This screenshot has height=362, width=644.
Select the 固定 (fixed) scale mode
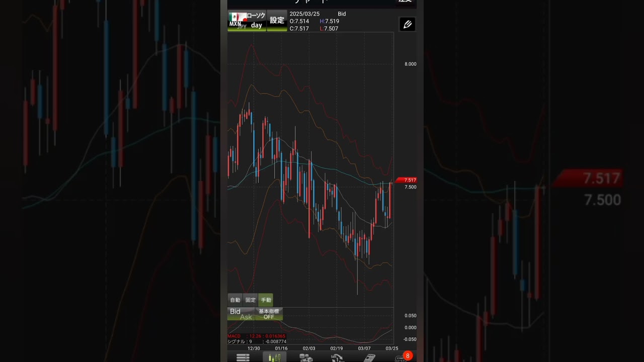(x=251, y=300)
